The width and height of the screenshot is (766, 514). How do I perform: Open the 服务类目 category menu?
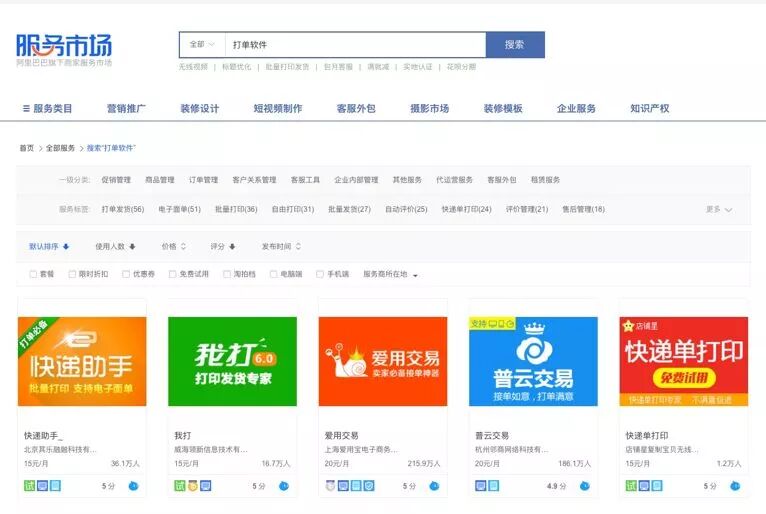coord(47,108)
